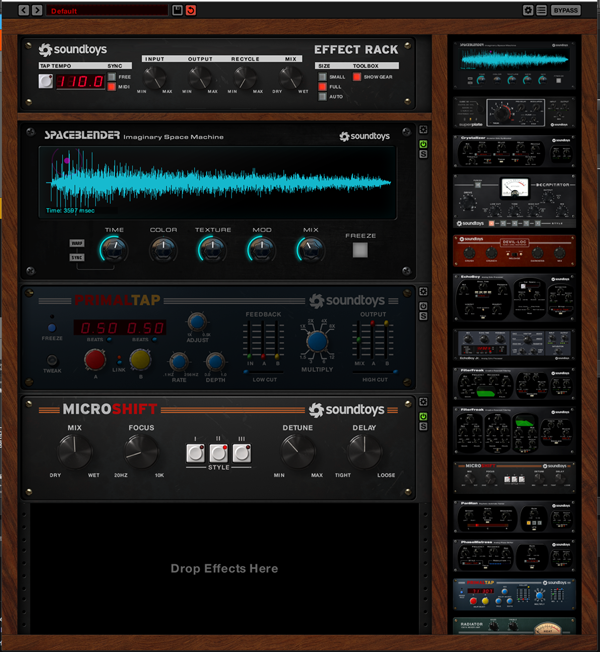Enable the Free sync option
Viewport: 600px width, 652px height.
pos(112,76)
